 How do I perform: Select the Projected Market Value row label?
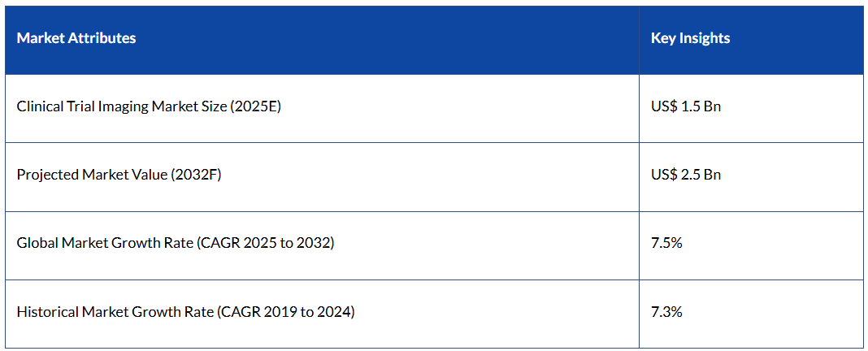(x=119, y=175)
